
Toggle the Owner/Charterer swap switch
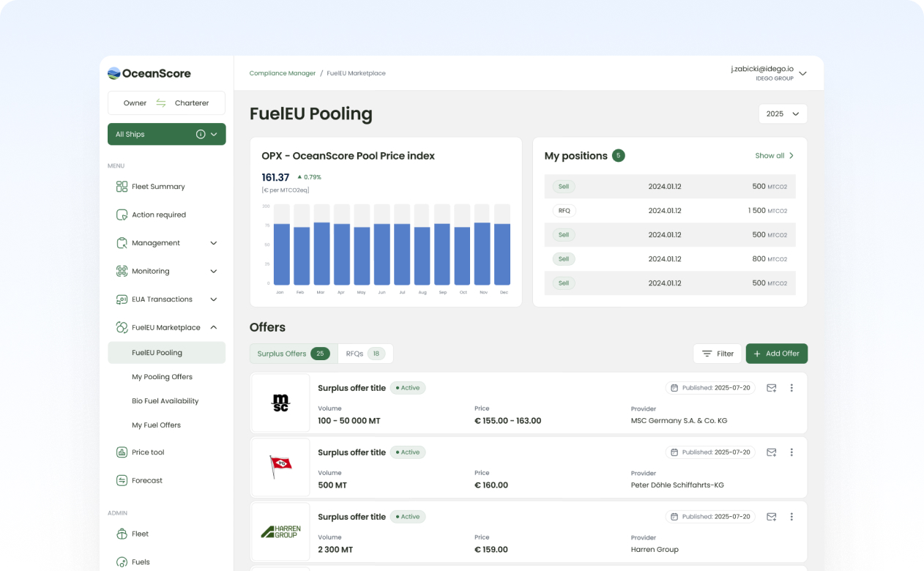[x=161, y=103]
